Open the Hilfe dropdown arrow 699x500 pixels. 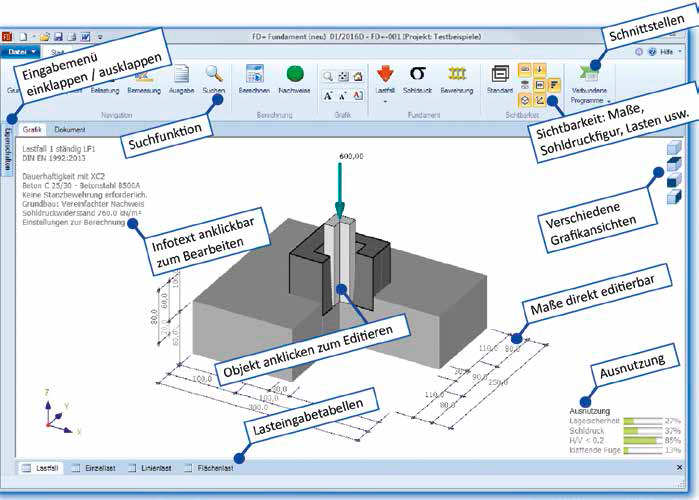[680, 52]
